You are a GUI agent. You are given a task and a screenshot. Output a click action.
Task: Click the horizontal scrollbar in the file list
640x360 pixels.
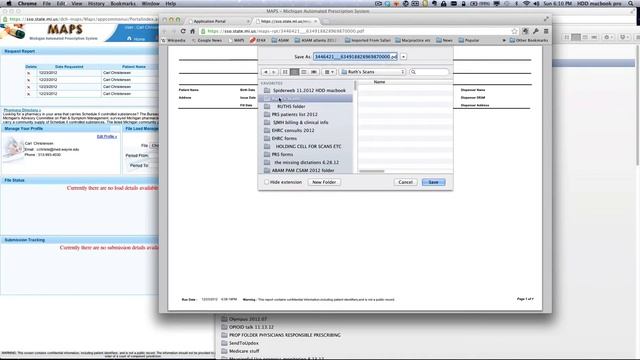(x=371, y=171)
